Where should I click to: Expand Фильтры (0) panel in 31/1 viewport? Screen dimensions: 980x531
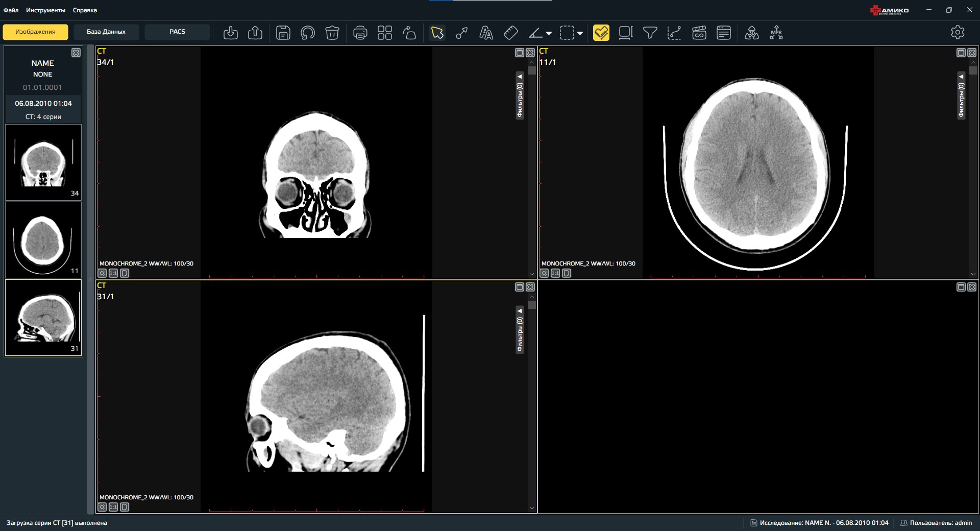(520, 330)
